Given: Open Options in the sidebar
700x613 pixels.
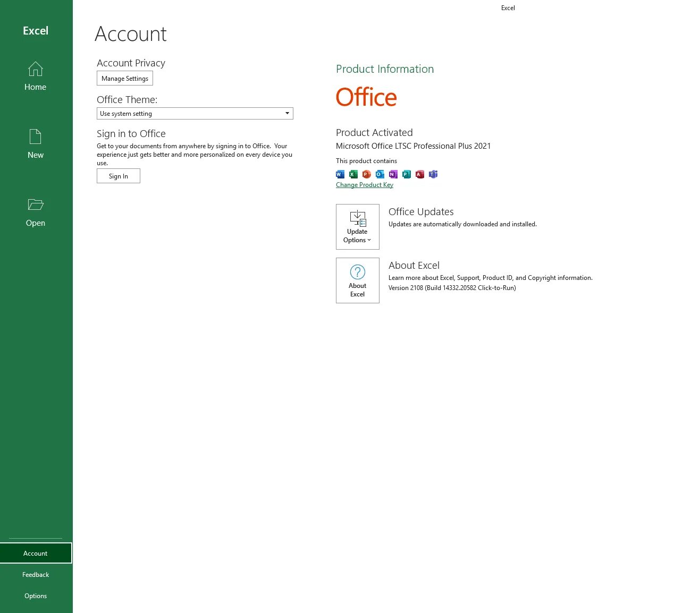Looking at the screenshot, I should pos(36,595).
